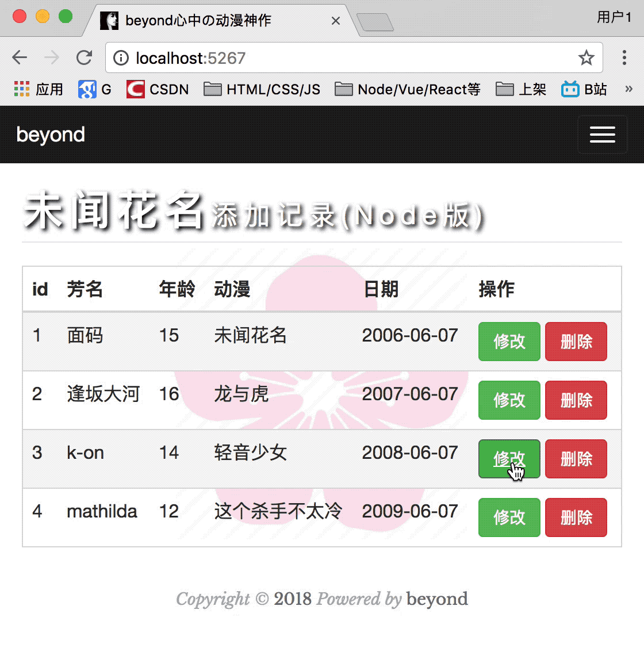Open Chrome three-dot menu
Image resolution: width=644 pixels, height=667 pixels.
pos(624,57)
